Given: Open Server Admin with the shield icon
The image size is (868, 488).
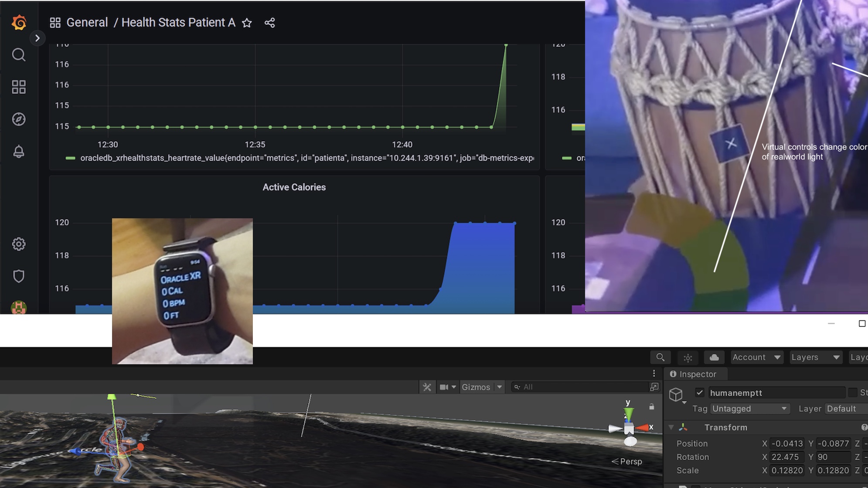Looking at the screenshot, I should point(19,276).
